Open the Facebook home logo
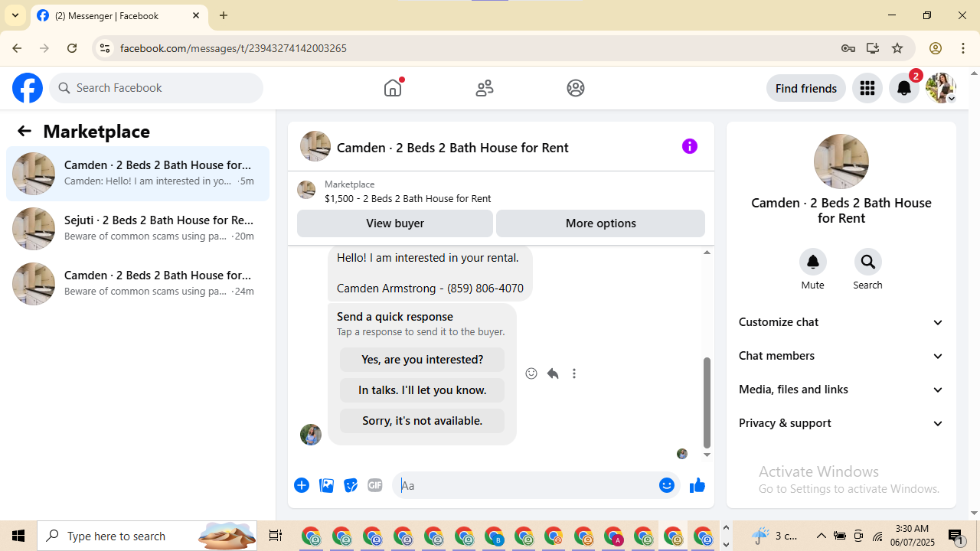 click(28, 88)
